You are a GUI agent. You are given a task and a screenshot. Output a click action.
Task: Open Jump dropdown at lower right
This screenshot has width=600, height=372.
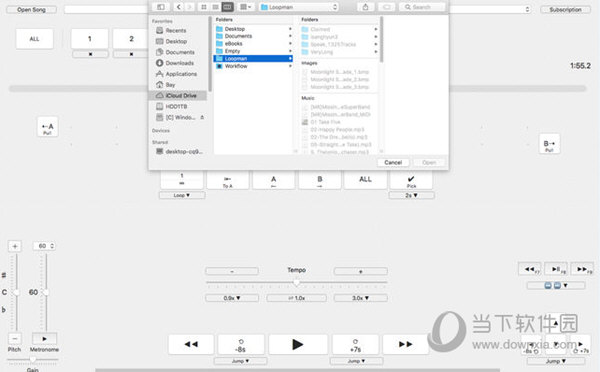click(x=556, y=361)
